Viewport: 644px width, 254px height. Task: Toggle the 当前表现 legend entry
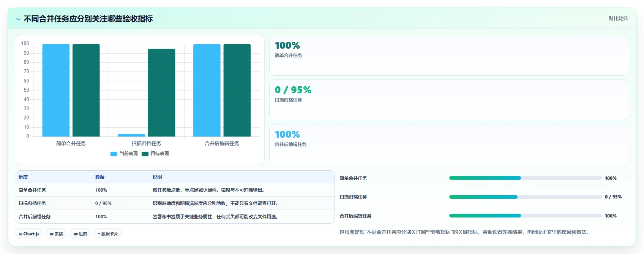(124, 154)
